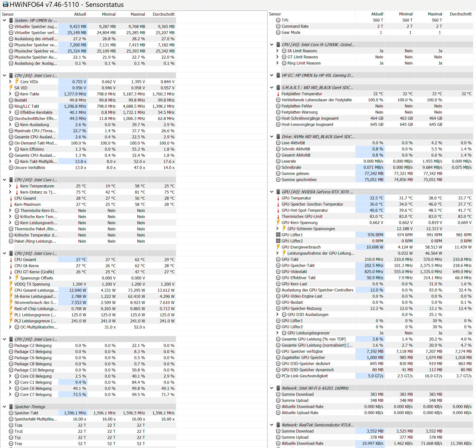
Task: Click the right Durchschnitt column header
Action: pos(460,14)
